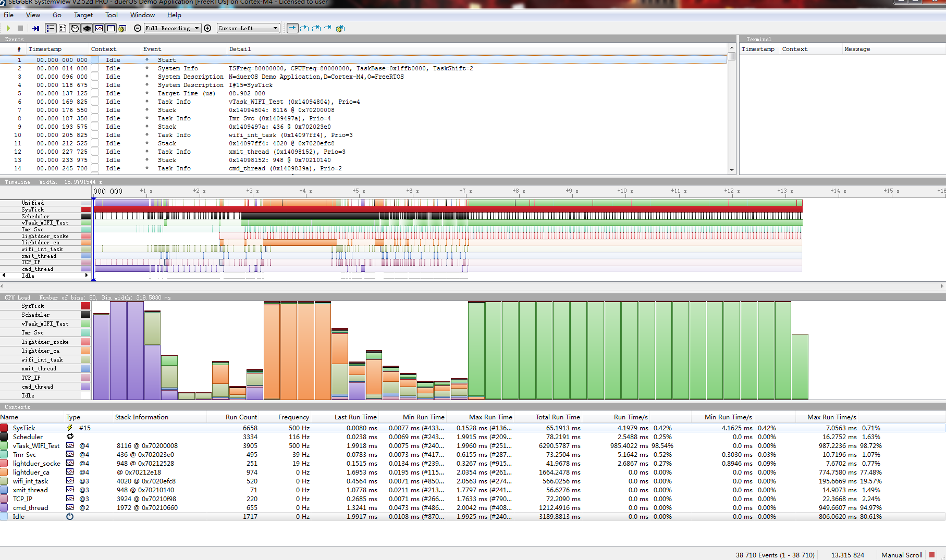Open the Cursor Left dropdown
Image resolution: width=946 pixels, height=560 pixels.
pos(249,28)
